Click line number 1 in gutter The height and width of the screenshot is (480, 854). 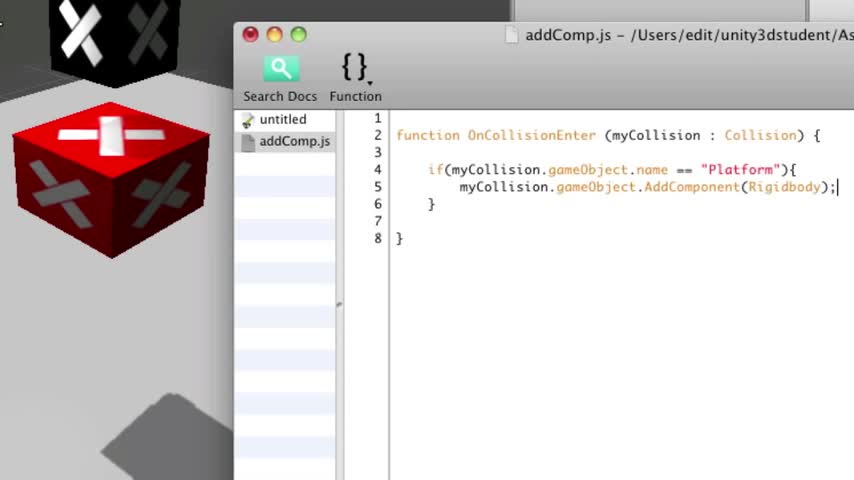point(377,118)
